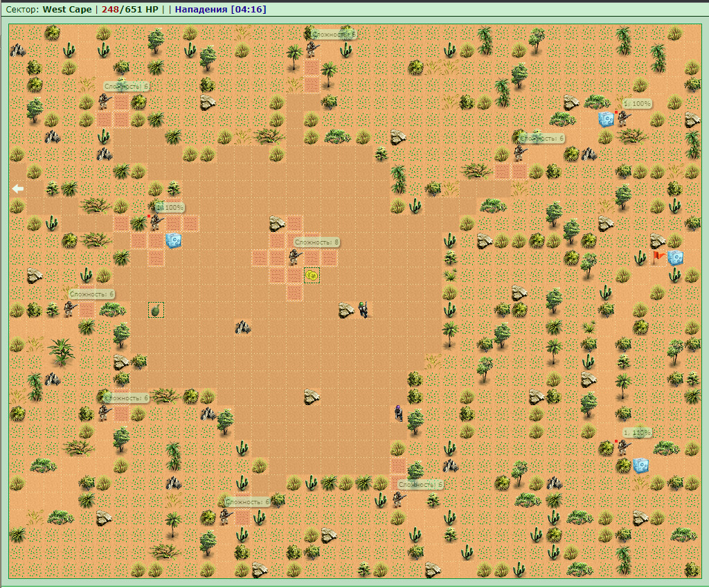Select the 100% soldier in the upper-right corner
This screenshot has height=588, width=709.
623,118
